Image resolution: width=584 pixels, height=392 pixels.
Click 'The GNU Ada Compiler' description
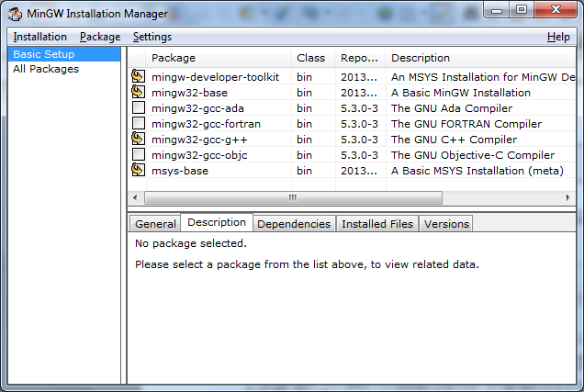pyautogui.click(x=452, y=108)
